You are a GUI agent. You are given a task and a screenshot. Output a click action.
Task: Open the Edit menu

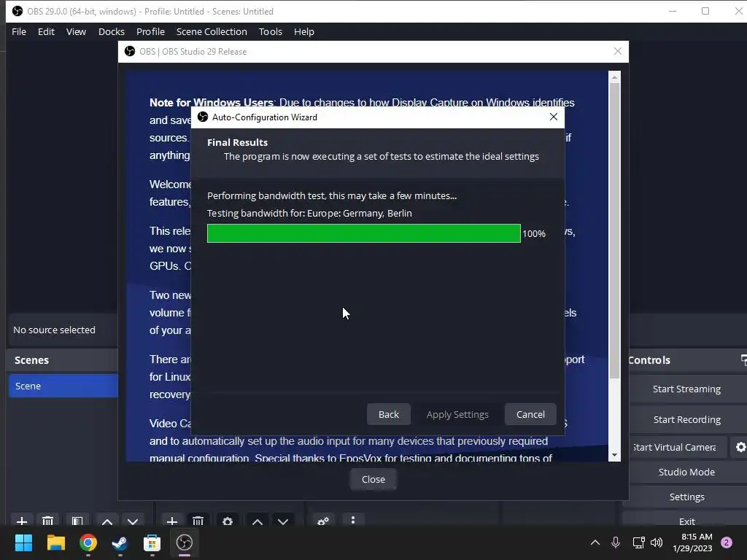46,31
